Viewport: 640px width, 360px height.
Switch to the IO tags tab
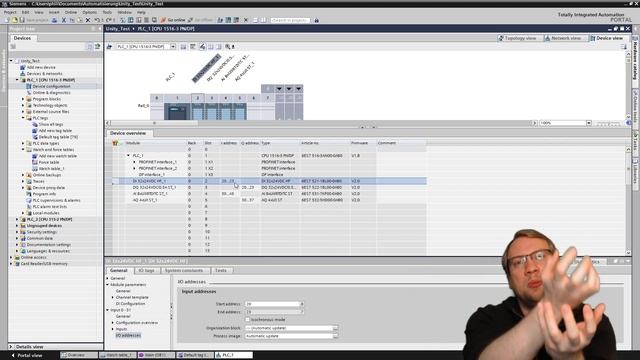pos(146,271)
